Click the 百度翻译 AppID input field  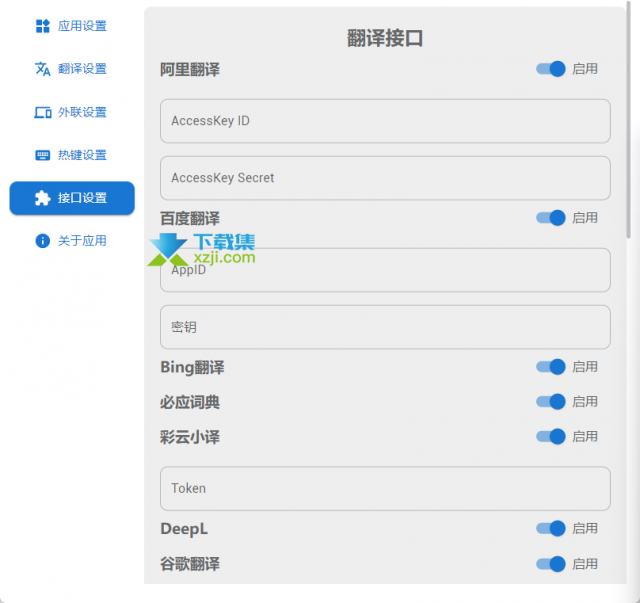(385, 270)
